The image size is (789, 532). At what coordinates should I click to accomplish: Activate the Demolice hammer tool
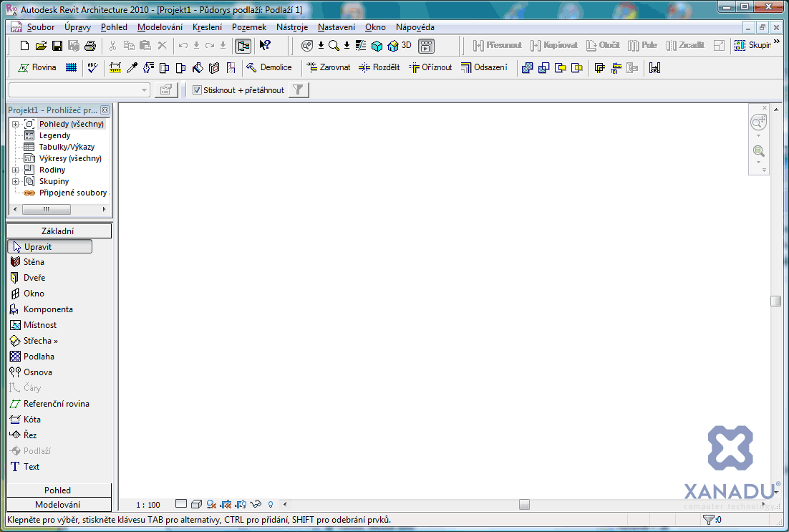268,67
